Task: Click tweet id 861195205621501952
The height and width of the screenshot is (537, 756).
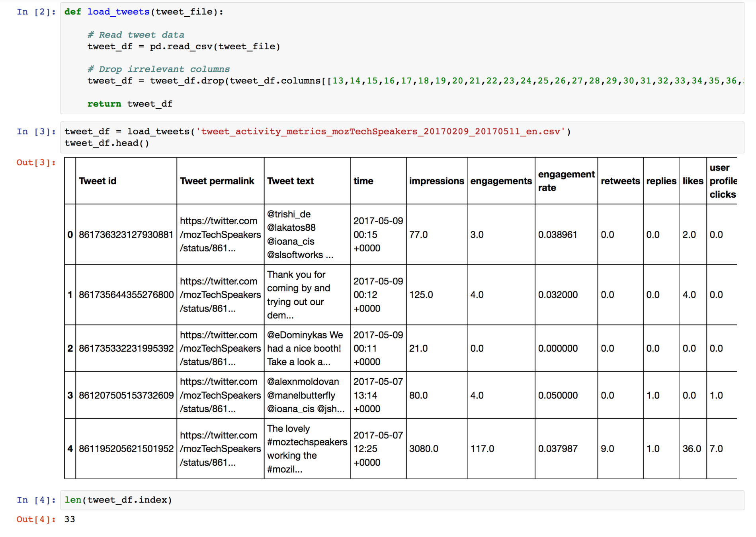Action: tap(126, 449)
